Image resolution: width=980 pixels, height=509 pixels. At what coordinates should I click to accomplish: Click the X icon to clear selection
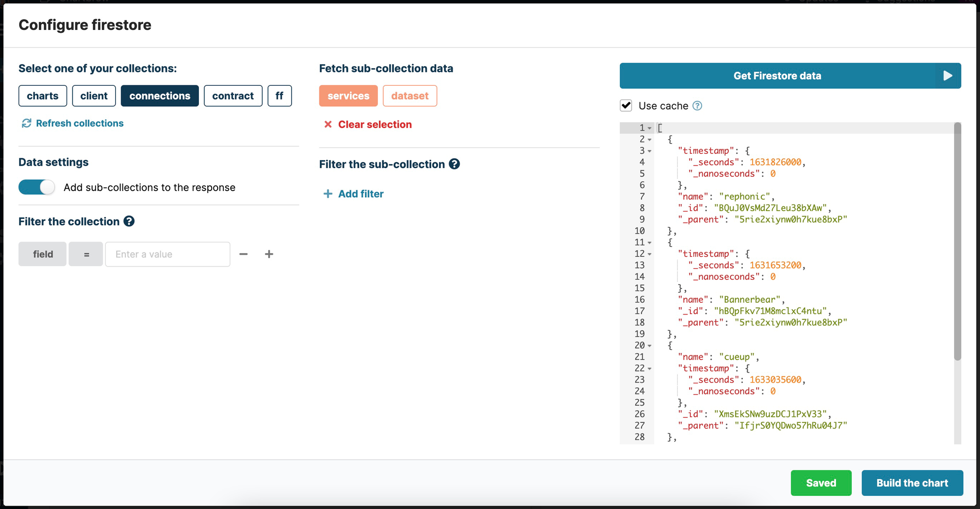point(327,124)
